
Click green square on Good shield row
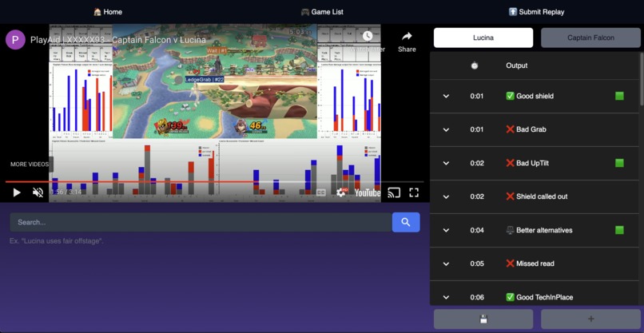coord(619,96)
